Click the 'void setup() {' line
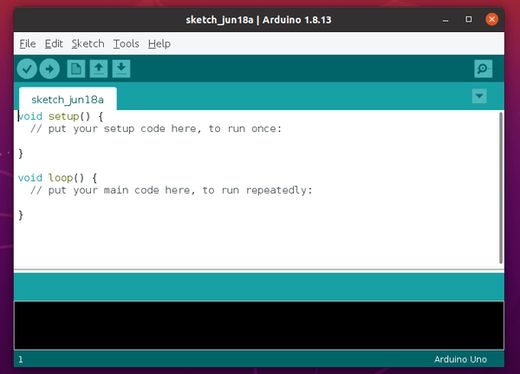Screen dimensions: 520x374 tap(61, 116)
